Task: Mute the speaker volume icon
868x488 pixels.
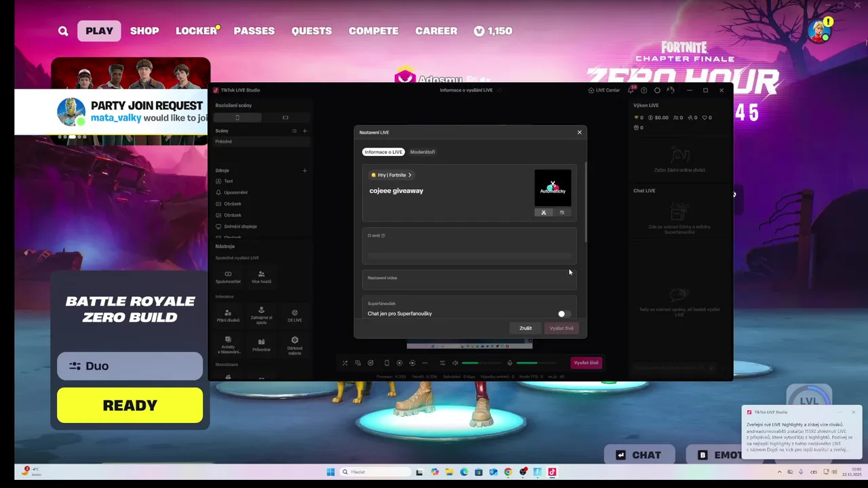Action: coord(455,363)
